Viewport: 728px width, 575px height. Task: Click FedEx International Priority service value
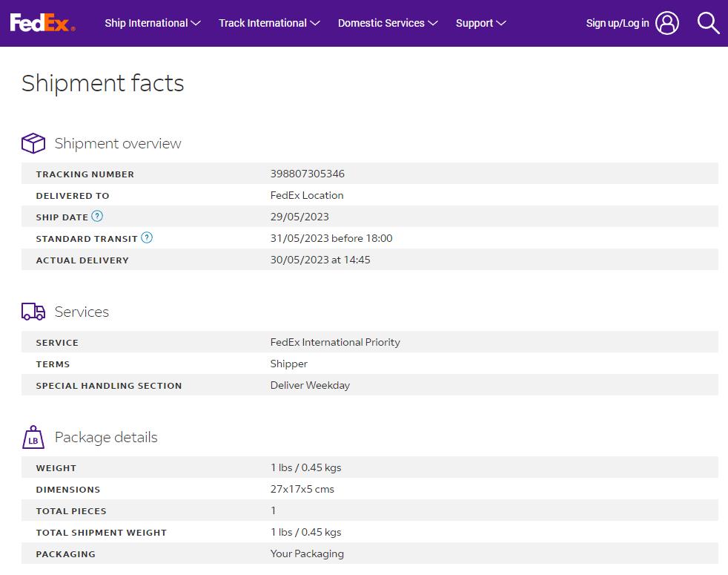[335, 342]
